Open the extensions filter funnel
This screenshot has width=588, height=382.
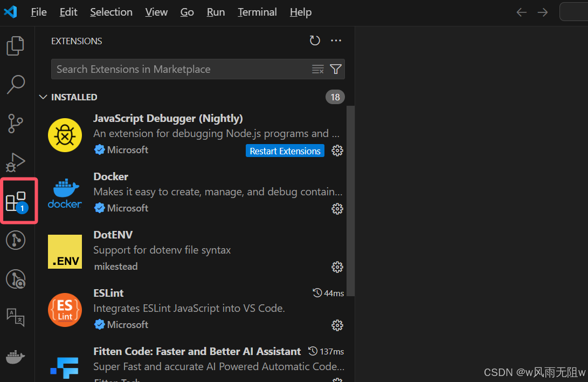(336, 69)
